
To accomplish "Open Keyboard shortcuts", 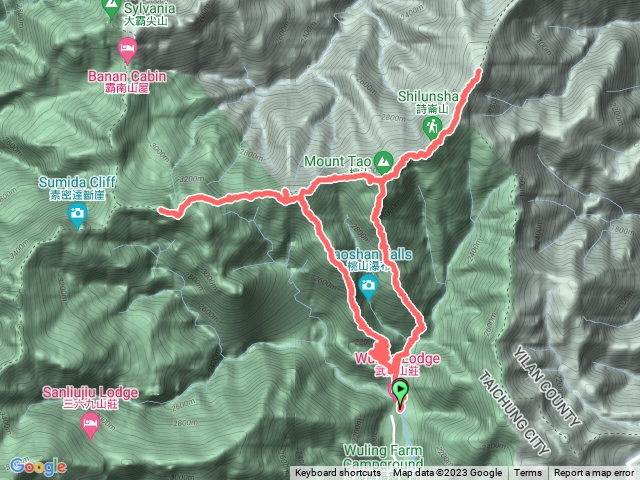I will coord(338,473).
